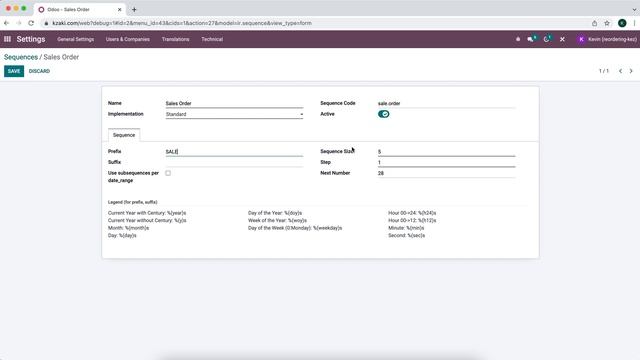Image resolution: width=640 pixels, height=360 pixels.
Task: Click 'Day of the Year' legend text
Action: (x=275, y=213)
